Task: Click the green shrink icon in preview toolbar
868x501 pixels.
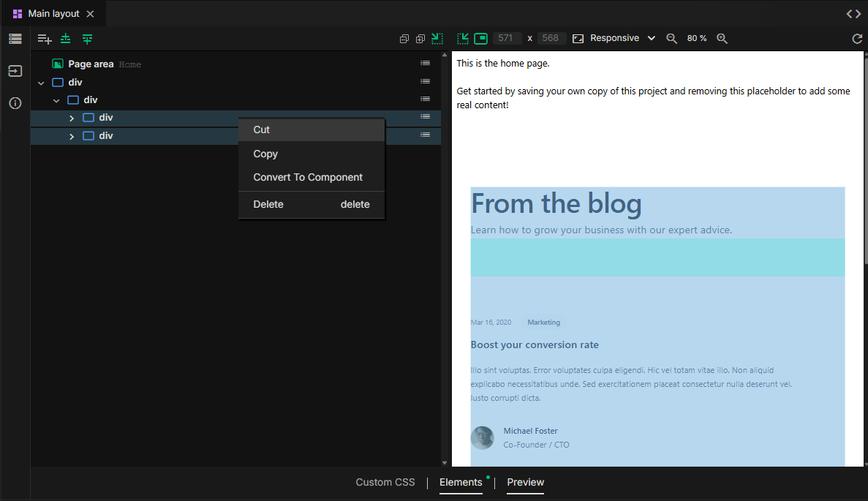Action: coord(463,38)
